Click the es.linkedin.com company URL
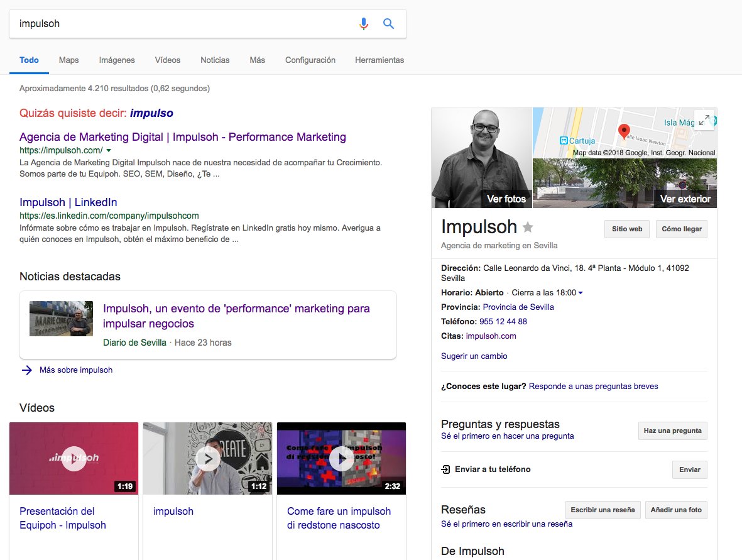Viewport: 742px width, 560px height. tap(109, 216)
